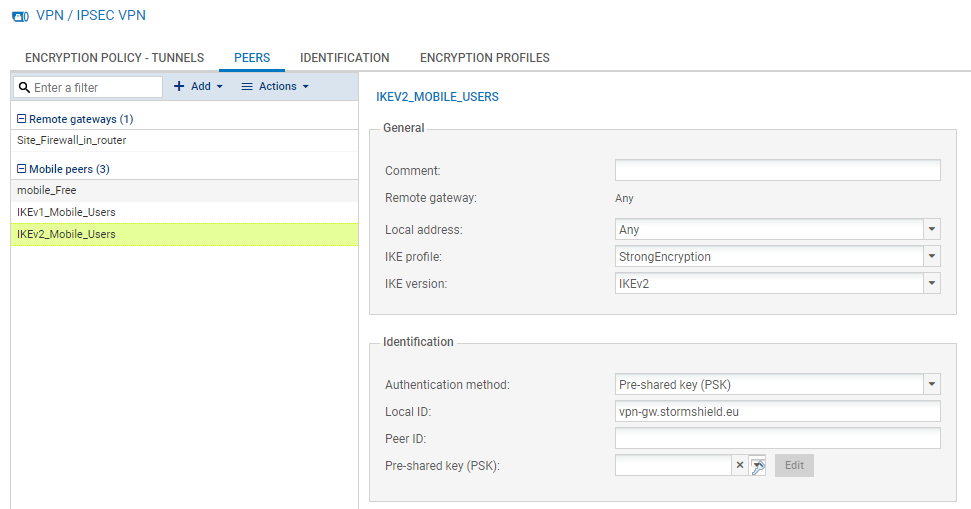This screenshot has height=509, width=971.
Task: Open the Authentication method dropdown
Action: click(932, 384)
